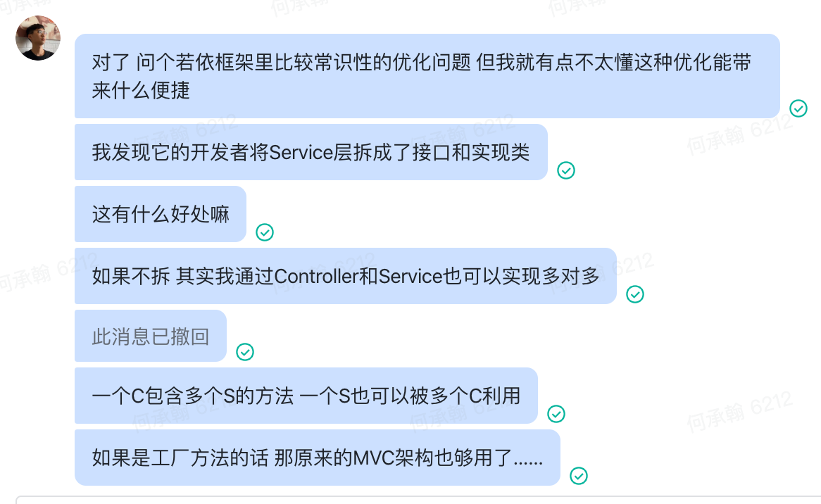The height and width of the screenshot is (504, 821).
Task: Select message 我发现它的开发者将Service层拆成了接口和实现类
Action: click(x=311, y=152)
